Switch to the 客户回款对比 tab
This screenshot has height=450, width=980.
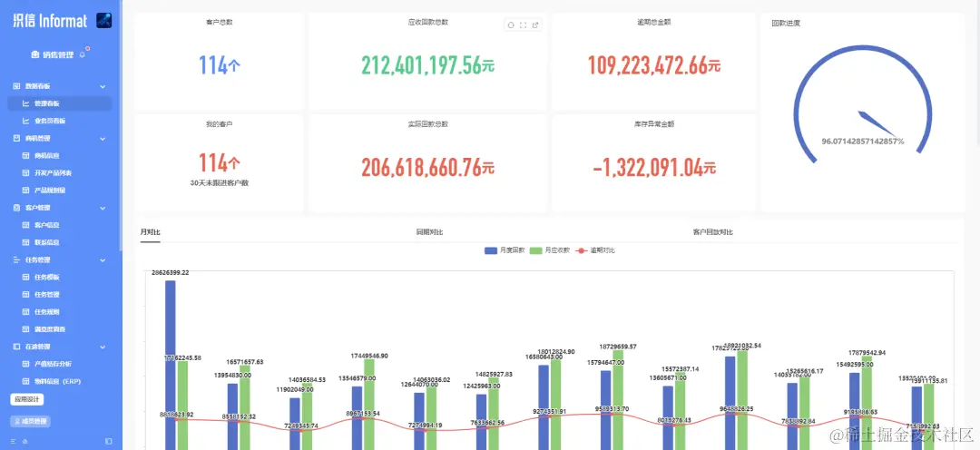(713, 232)
